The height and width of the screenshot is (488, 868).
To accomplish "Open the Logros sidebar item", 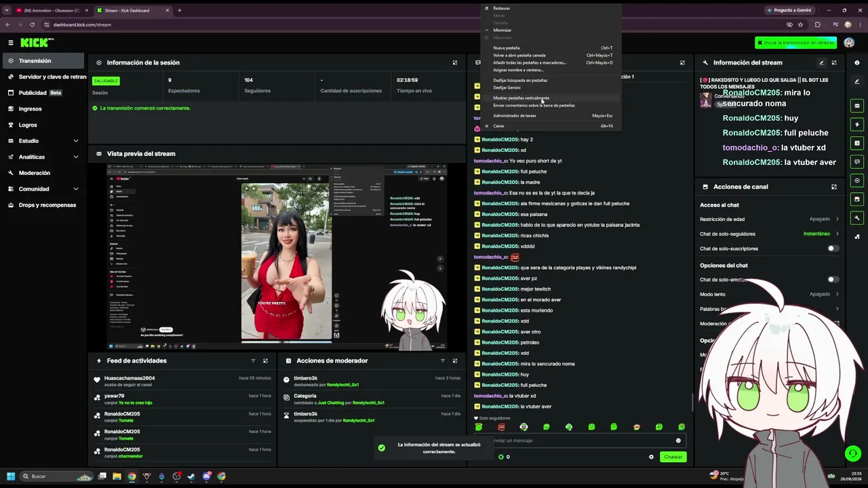I will (x=42, y=125).
